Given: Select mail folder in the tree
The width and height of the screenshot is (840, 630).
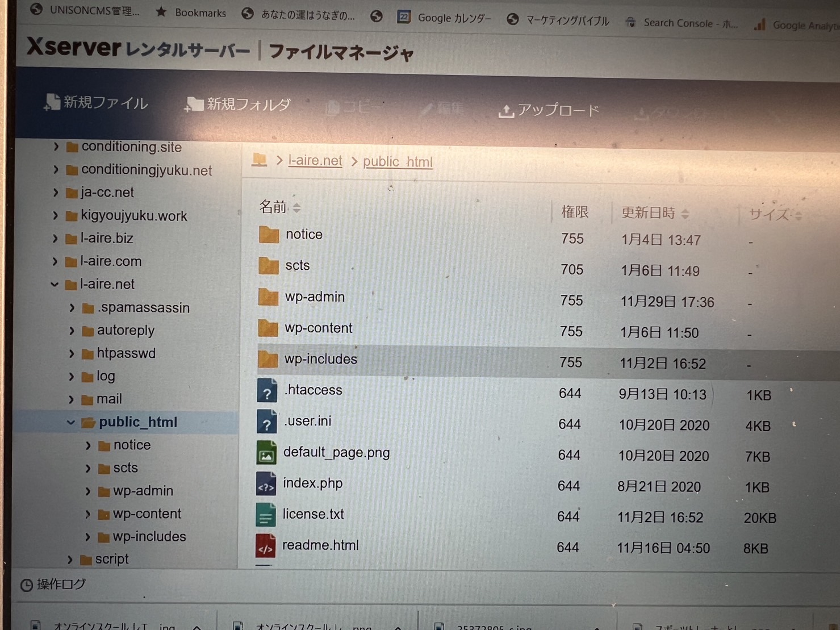Looking at the screenshot, I should pyautogui.click(x=109, y=399).
